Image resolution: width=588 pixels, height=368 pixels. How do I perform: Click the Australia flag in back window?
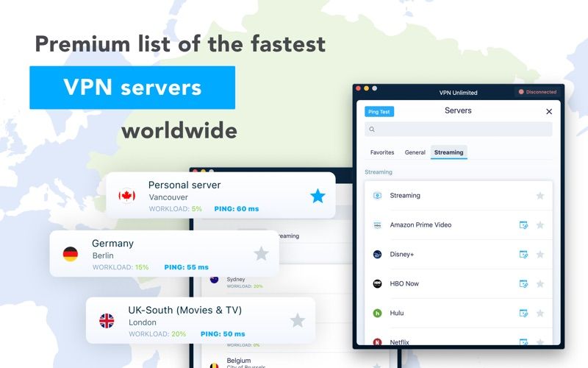(214, 280)
